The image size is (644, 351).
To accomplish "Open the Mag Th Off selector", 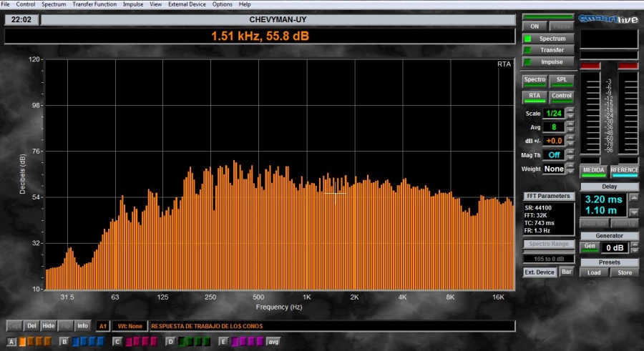I will [x=553, y=154].
